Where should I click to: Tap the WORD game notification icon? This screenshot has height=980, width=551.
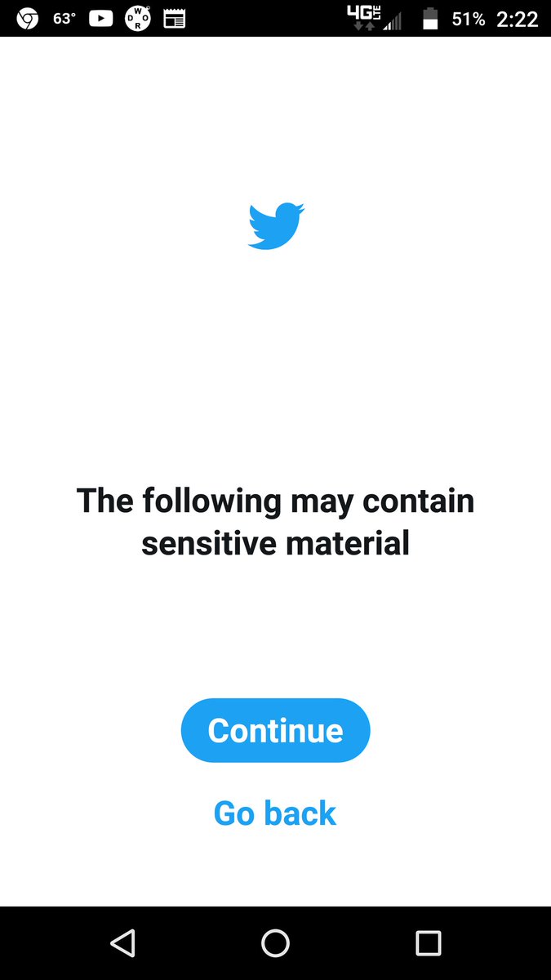[138, 19]
